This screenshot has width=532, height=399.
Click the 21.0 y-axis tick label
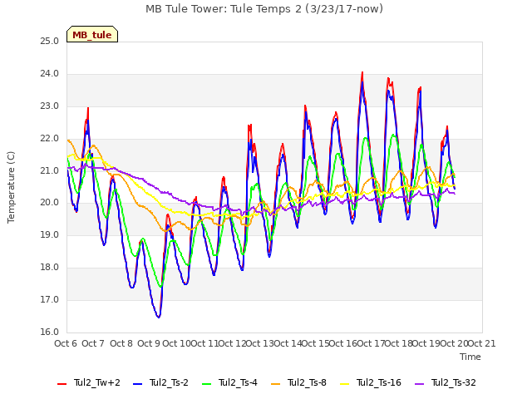50,170
